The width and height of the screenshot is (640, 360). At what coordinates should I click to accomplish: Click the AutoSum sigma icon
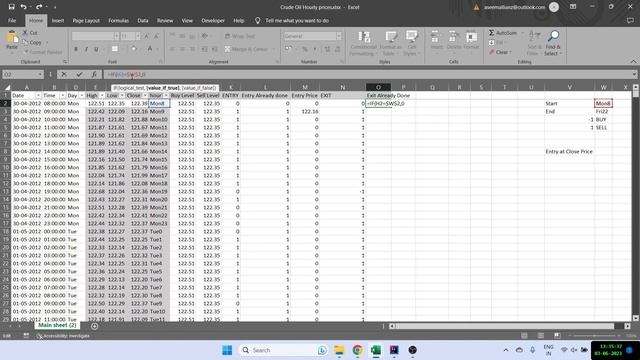pos(491,33)
